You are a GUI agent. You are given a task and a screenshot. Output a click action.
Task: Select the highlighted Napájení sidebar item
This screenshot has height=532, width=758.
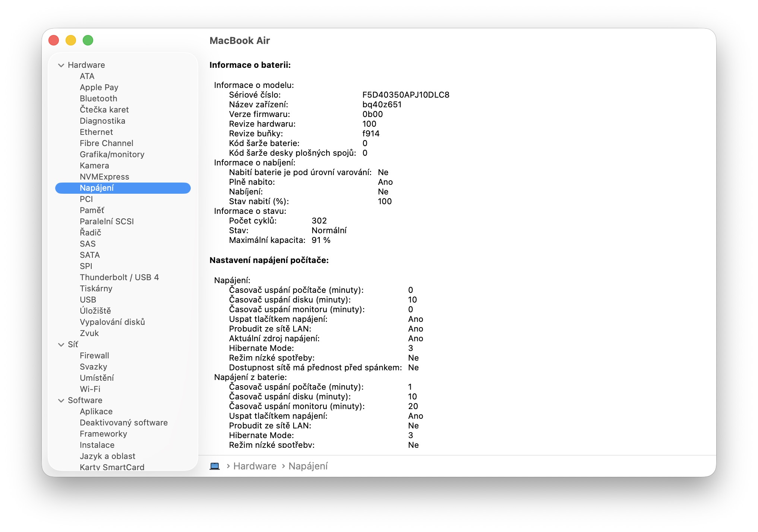pos(97,188)
